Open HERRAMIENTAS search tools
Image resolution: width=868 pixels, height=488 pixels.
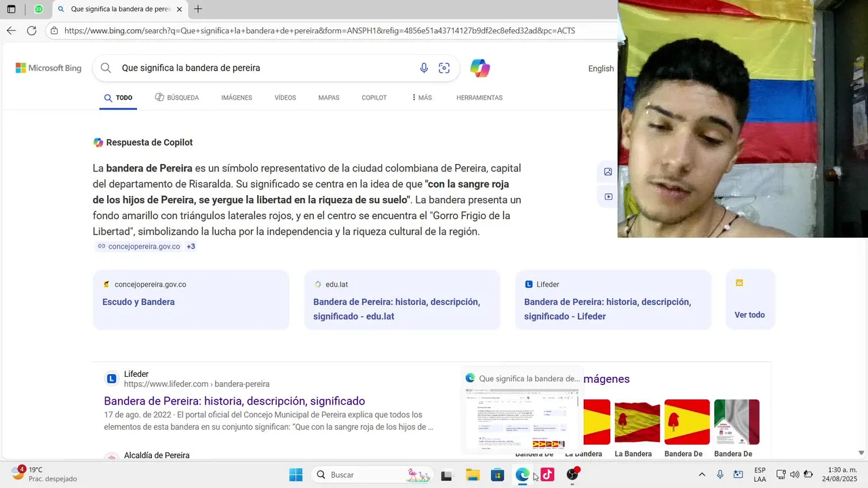tap(479, 98)
